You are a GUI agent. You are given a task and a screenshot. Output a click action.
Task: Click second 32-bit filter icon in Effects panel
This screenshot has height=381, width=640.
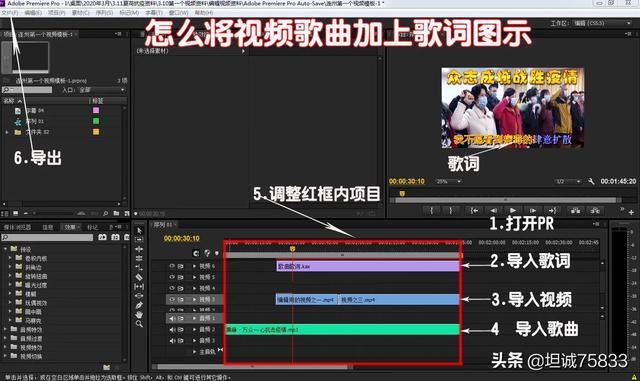coord(115,237)
